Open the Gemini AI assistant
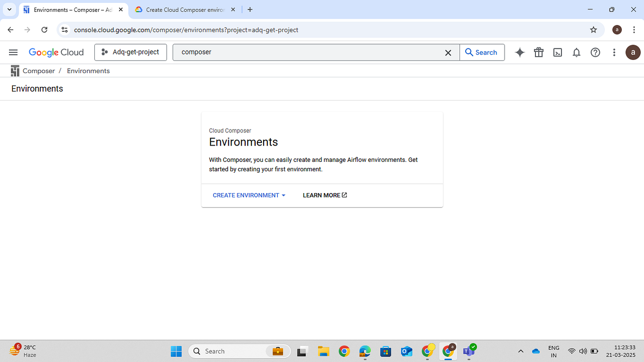The image size is (644, 362). click(x=520, y=52)
